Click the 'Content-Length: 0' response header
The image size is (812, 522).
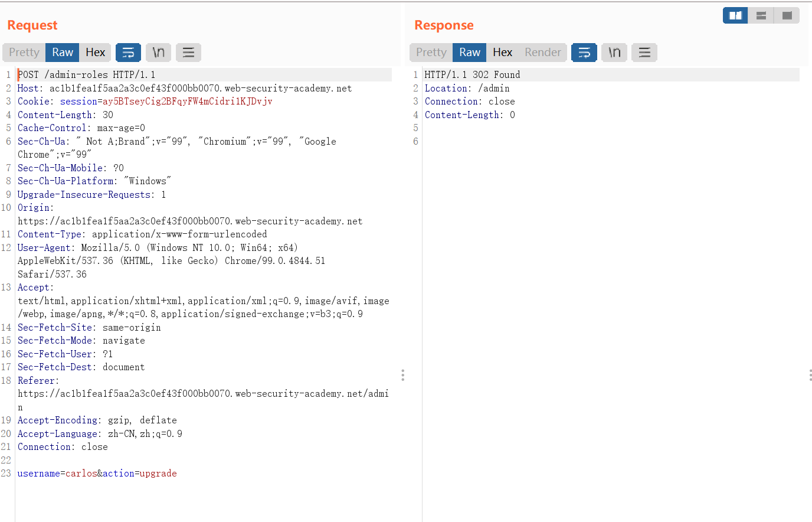(x=470, y=115)
